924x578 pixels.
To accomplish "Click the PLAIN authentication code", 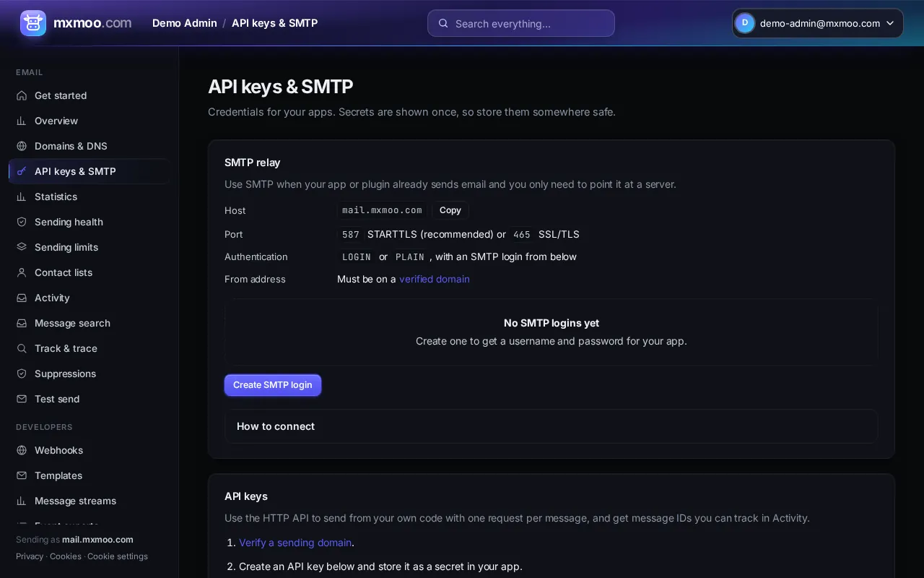I will tap(410, 257).
